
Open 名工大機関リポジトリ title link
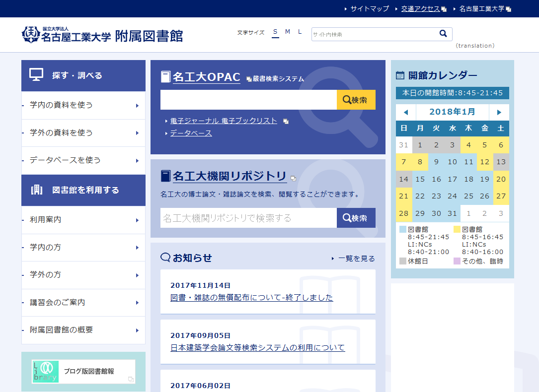[x=230, y=176]
